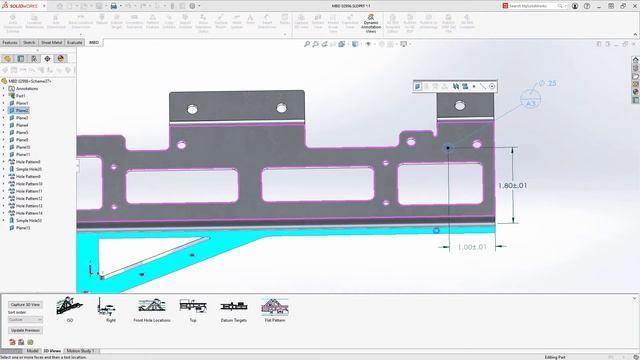Screen dimensions: 640x360
Task: Click the Help question mark icon
Action: [587, 6]
